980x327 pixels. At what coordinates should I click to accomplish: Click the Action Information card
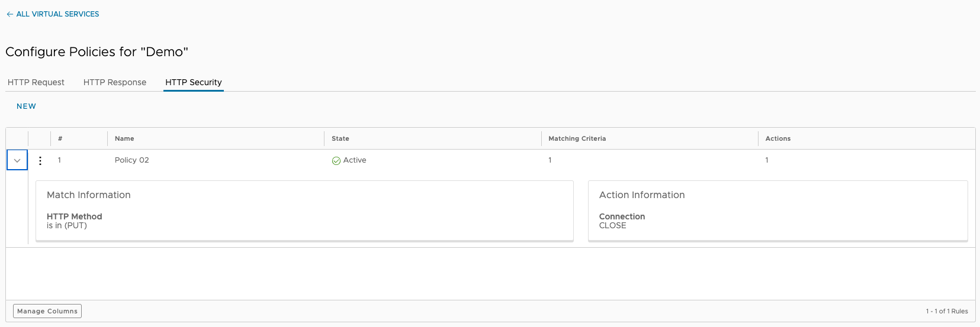777,211
